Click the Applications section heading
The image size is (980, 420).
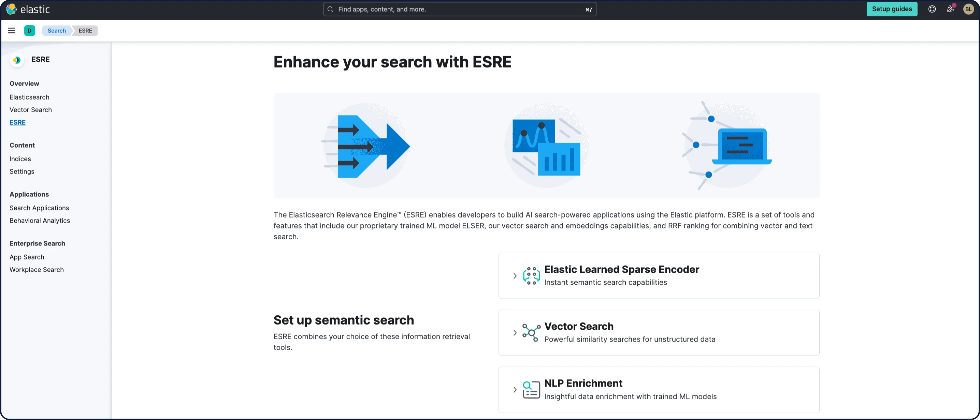coord(29,194)
